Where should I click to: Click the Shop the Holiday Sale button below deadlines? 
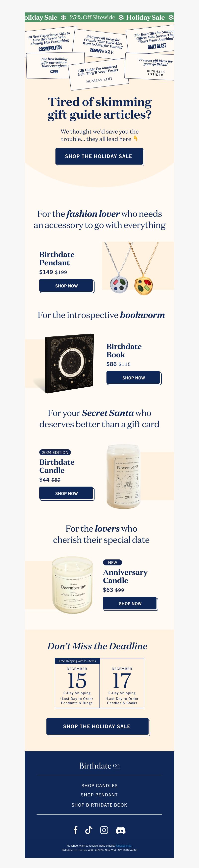click(x=98, y=726)
